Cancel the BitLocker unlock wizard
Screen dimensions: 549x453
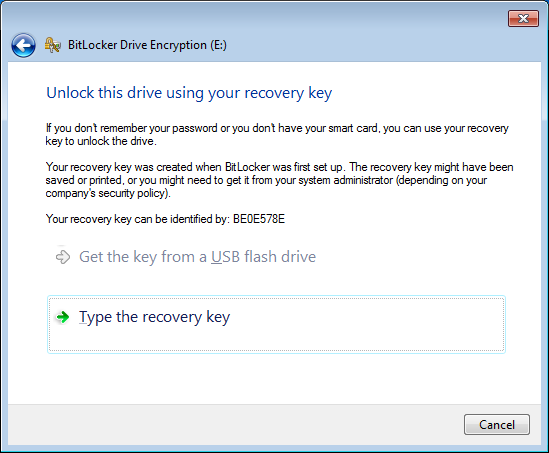[496, 425]
